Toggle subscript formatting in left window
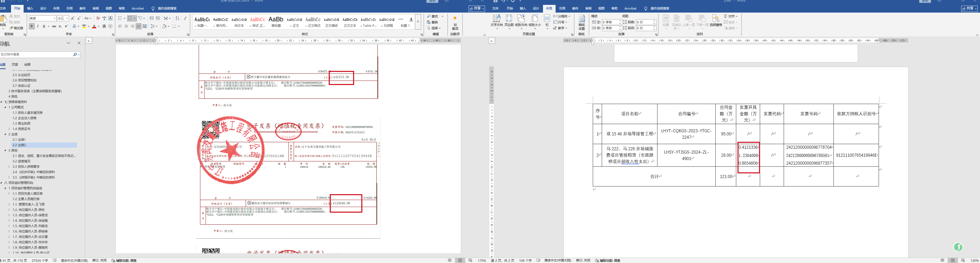Viewport: 980px width, 263px height. click(x=61, y=26)
